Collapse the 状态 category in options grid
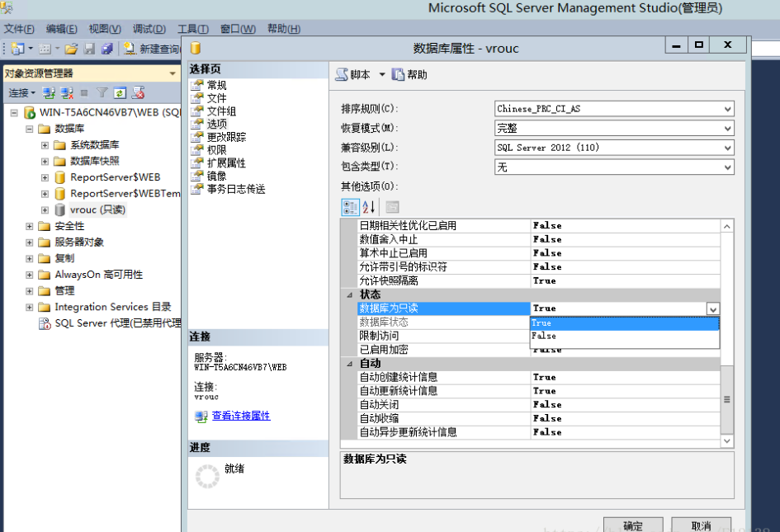This screenshot has height=532, width=780. [349, 294]
